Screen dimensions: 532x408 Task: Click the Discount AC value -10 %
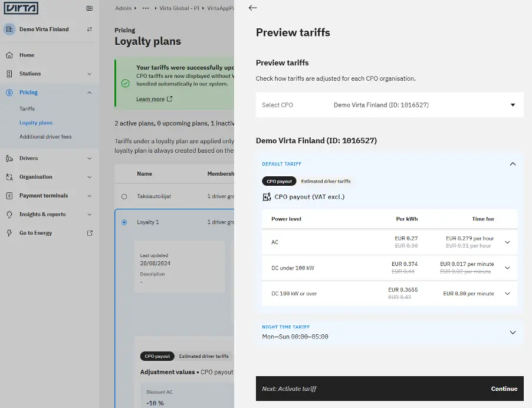(155, 403)
